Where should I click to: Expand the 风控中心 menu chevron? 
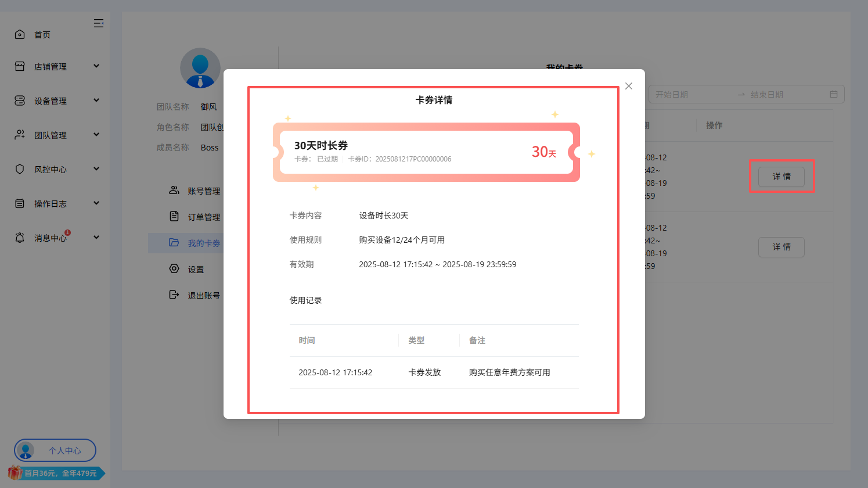[x=96, y=169]
